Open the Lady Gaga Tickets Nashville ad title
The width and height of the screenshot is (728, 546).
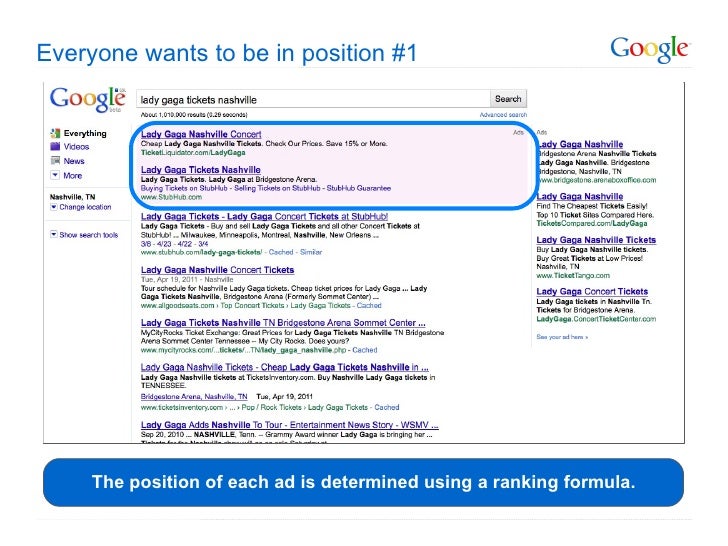click(201, 170)
